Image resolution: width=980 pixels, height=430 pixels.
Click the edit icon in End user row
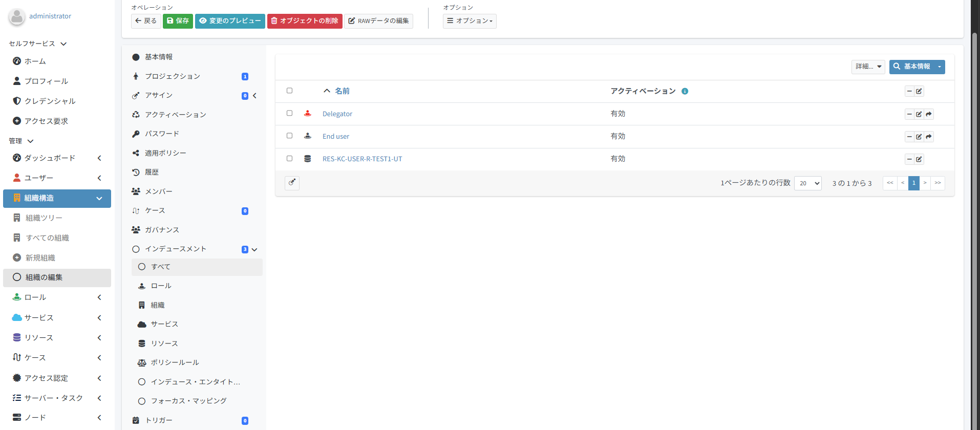pos(919,137)
